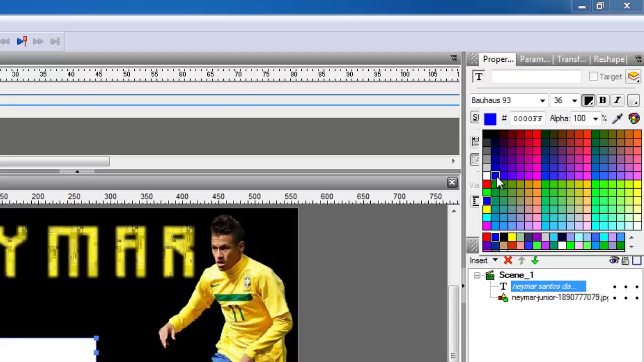This screenshot has width=644, height=362.
Task: Delete selected object with red X
Action: pyautogui.click(x=508, y=260)
